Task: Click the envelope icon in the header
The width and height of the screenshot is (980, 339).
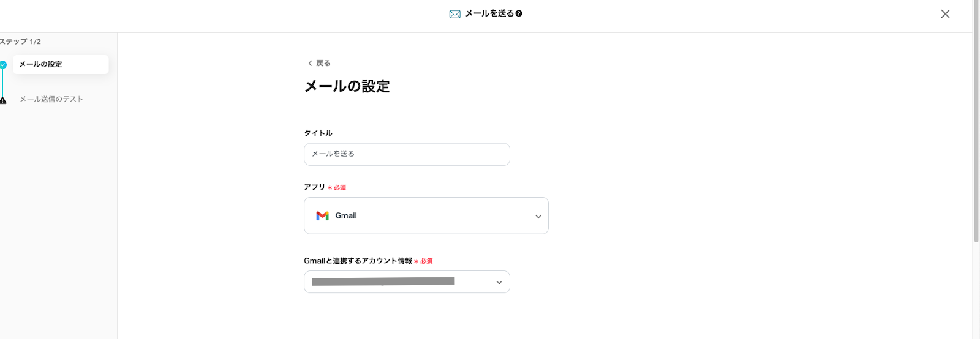Action: coord(454,14)
